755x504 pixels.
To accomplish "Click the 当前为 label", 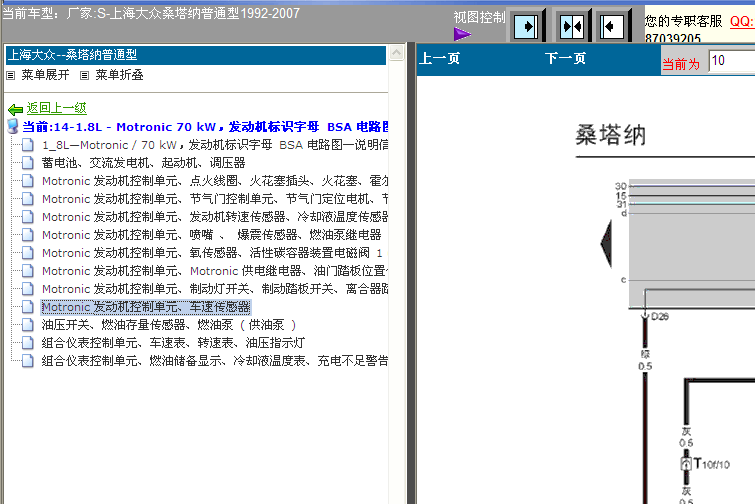I will [681, 64].
